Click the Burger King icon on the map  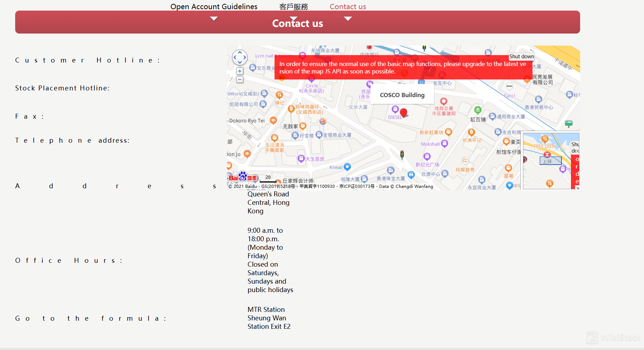(323, 121)
